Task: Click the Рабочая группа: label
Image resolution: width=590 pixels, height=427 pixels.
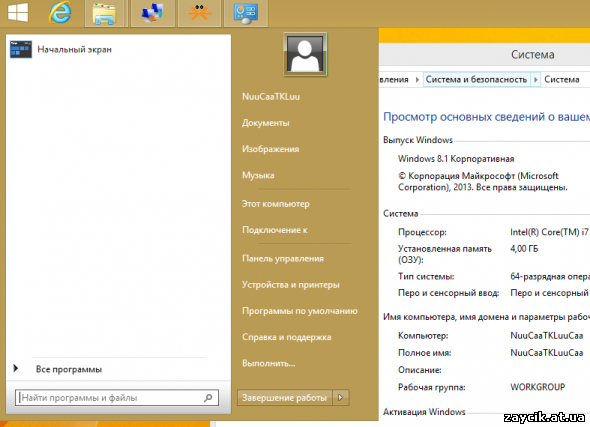Action: tap(432, 387)
